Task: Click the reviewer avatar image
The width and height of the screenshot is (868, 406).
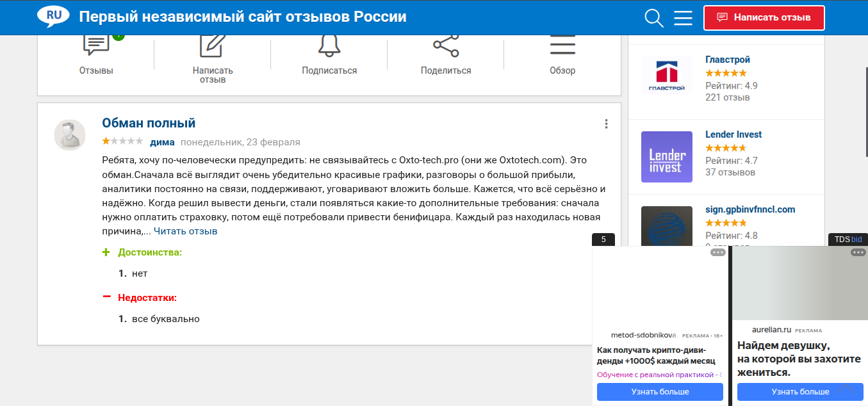Action: coord(70,135)
